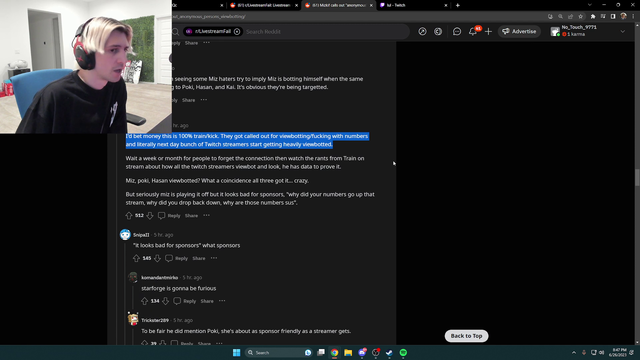Downvote komandantmirko's comment with 134 points
The width and height of the screenshot is (640, 360).
coord(165,301)
